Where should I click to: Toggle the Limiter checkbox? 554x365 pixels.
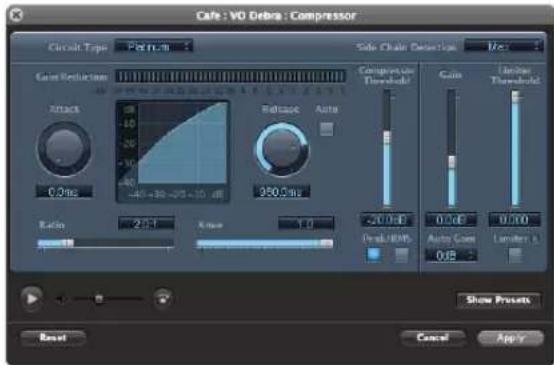[x=515, y=255]
